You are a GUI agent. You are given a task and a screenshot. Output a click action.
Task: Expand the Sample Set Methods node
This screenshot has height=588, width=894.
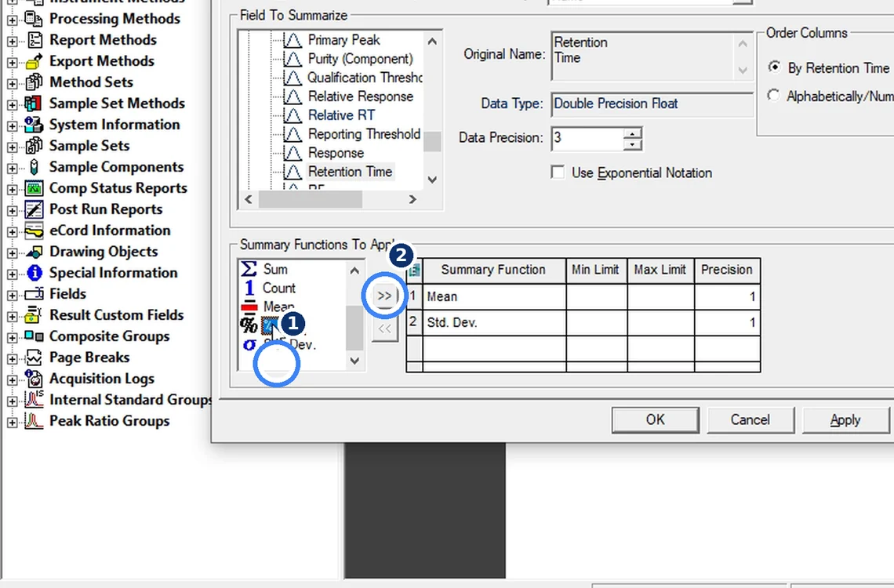[x=12, y=105]
